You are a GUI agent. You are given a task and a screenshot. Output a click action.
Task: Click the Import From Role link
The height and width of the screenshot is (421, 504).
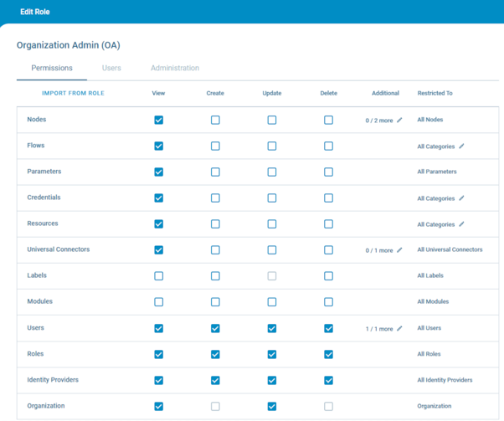[73, 94]
